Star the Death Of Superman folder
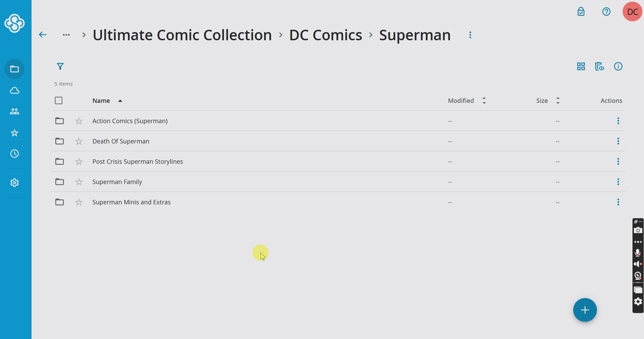Screen dimensions: 644x339 pos(79,141)
